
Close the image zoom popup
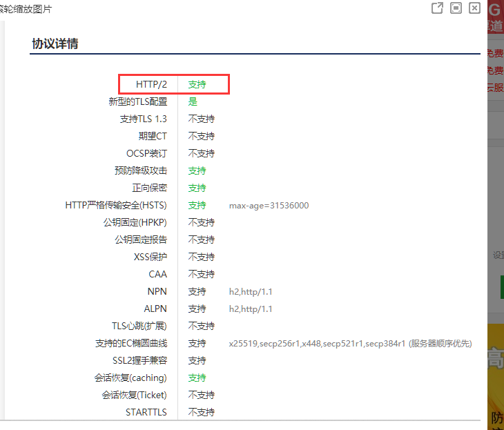tap(474, 8)
